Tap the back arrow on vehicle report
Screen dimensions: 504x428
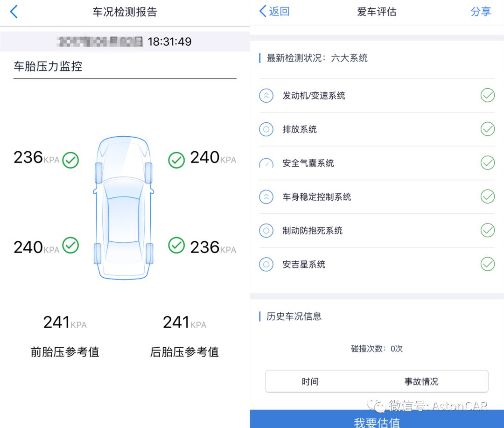tap(14, 12)
